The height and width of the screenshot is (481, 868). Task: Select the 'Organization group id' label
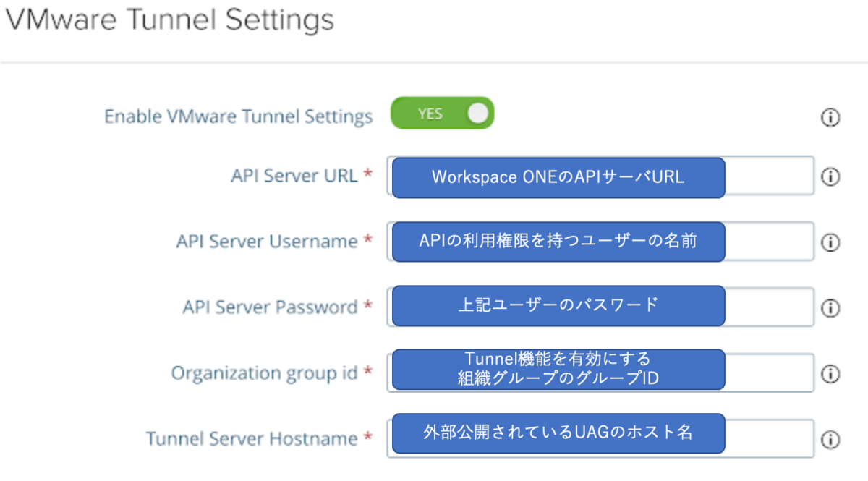(265, 373)
